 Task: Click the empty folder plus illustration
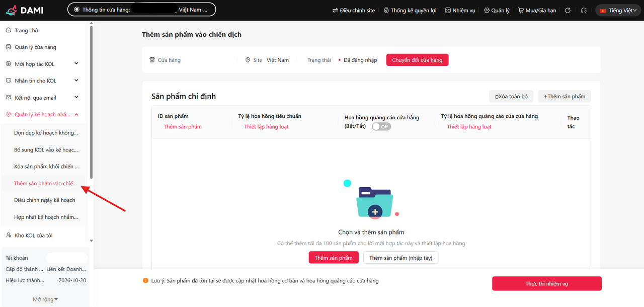click(x=375, y=202)
